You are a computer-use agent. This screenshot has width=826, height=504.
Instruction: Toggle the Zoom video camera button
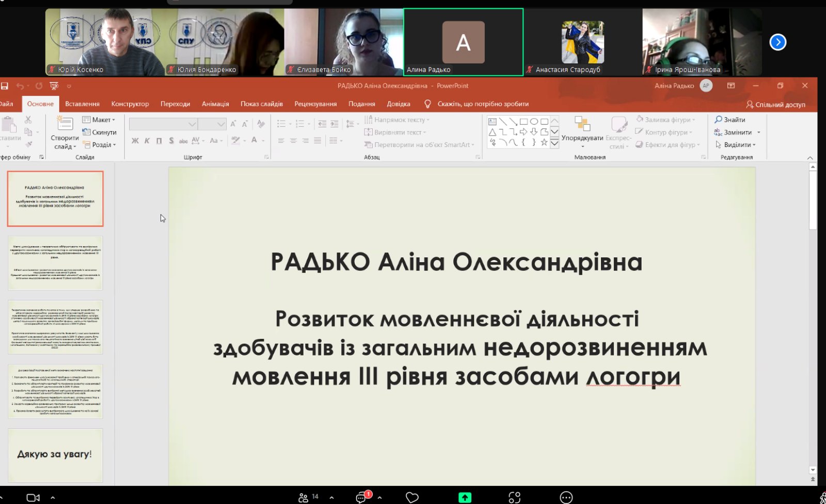[x=33, y=497]
